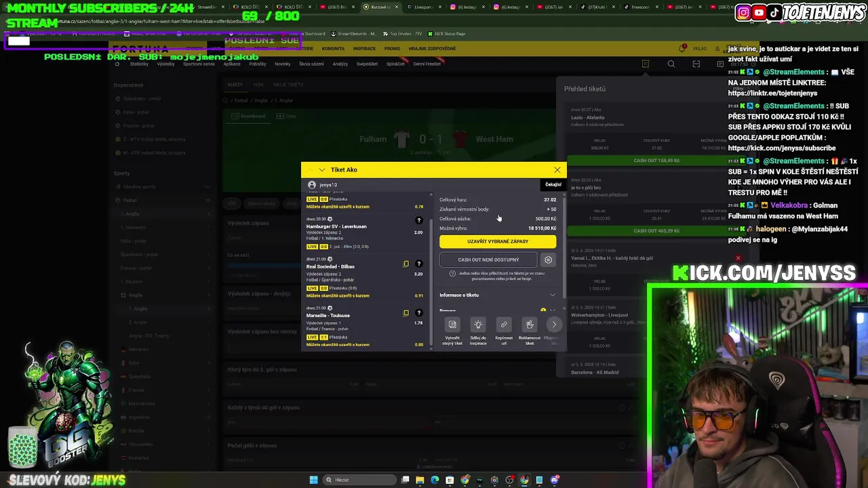This screenshot has width=868, height=488.
Task: Open Promo menu in Fortuna header
Action: point(392,48)
